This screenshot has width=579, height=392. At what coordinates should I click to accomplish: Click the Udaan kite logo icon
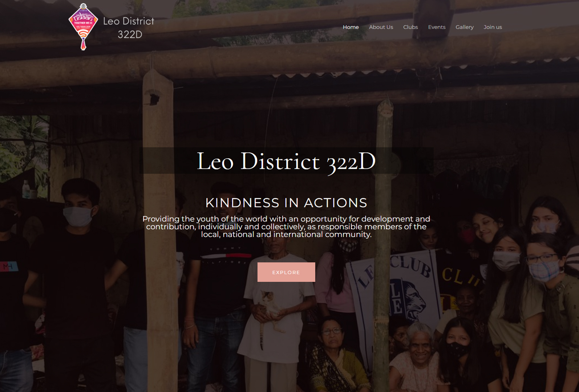click(x=83, y=26)
